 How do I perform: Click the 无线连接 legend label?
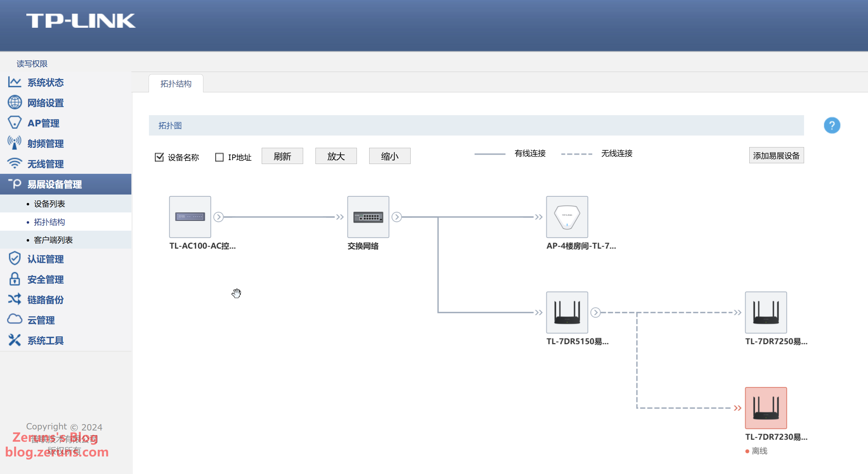tap(617, 153)
